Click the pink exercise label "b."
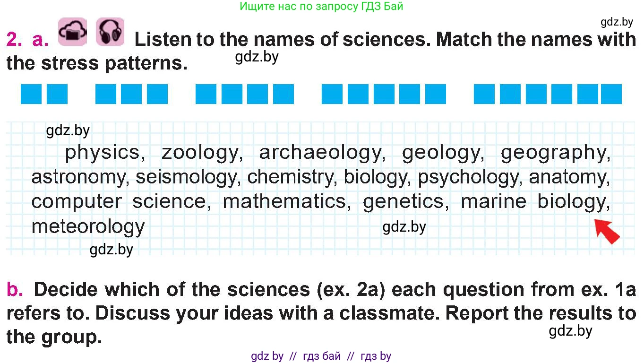 click(x=15, y=289)
